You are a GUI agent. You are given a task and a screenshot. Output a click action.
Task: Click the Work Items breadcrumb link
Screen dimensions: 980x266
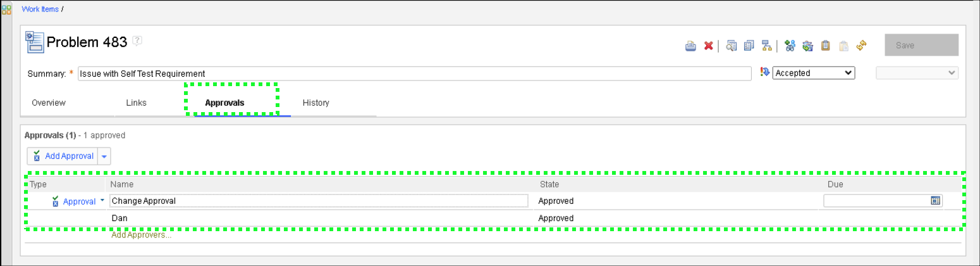click(x=40, y=9)
